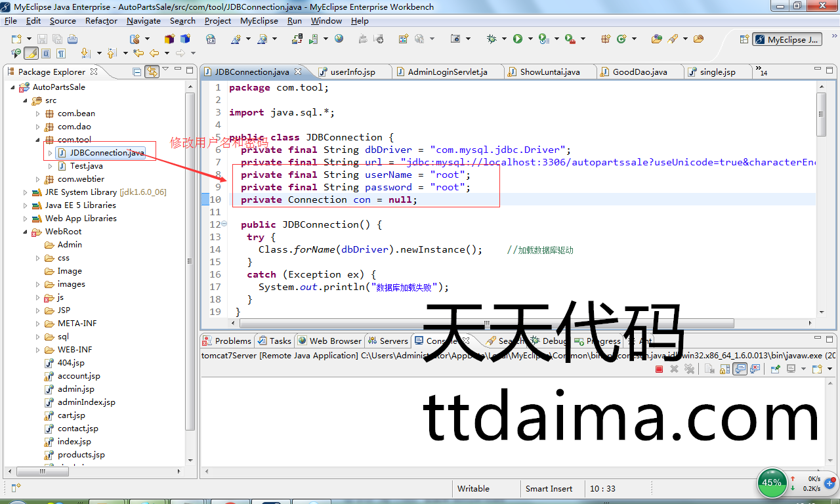Screen dimensions: 840x504
Task: Click Collapse All in Package Explorer
Action: [x=137, y=72]
